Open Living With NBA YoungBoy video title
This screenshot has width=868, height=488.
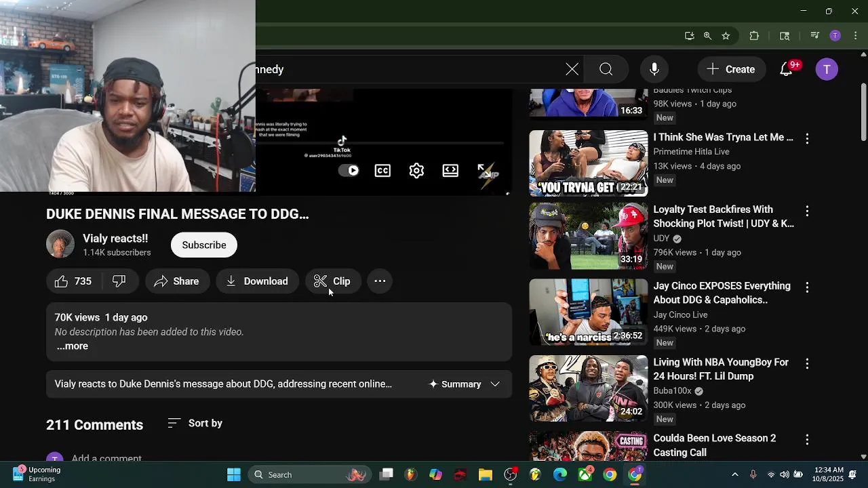721,369
